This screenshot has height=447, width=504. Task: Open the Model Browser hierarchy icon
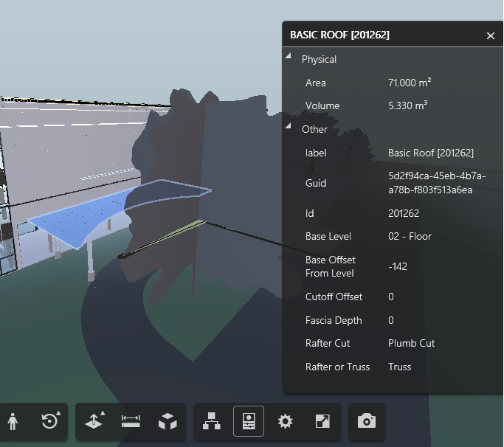pyautogui.click(x=212, y=421)
